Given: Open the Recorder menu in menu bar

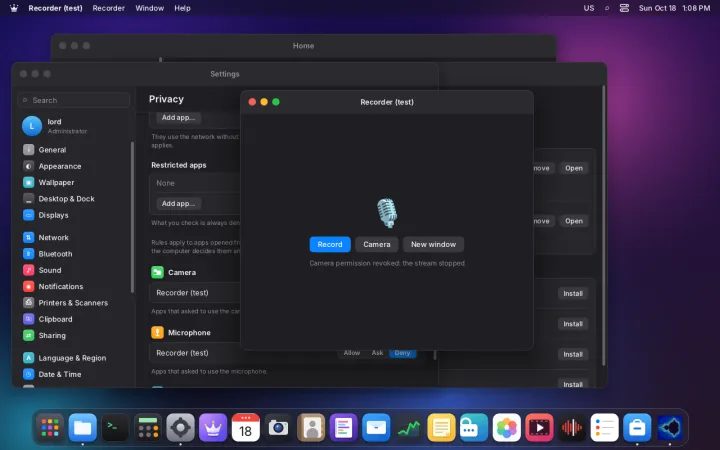Looking at the screenshot, I should point(108,8).
